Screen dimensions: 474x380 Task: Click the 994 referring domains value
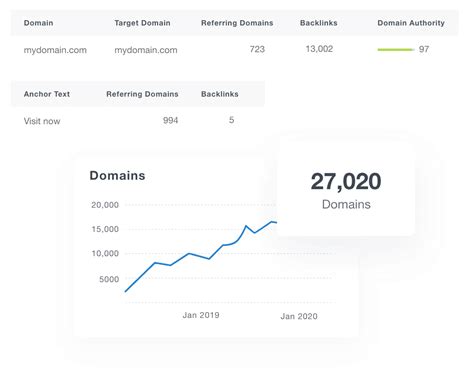click(170, 120)
